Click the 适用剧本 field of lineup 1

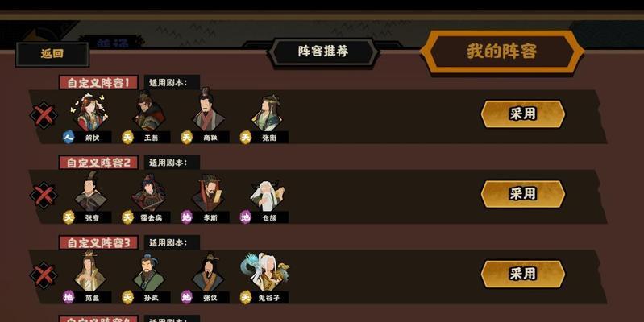[172, 82]
